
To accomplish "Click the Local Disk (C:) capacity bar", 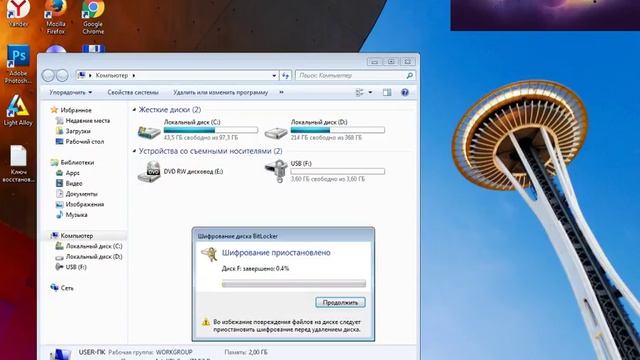I will tap(211, 130).
